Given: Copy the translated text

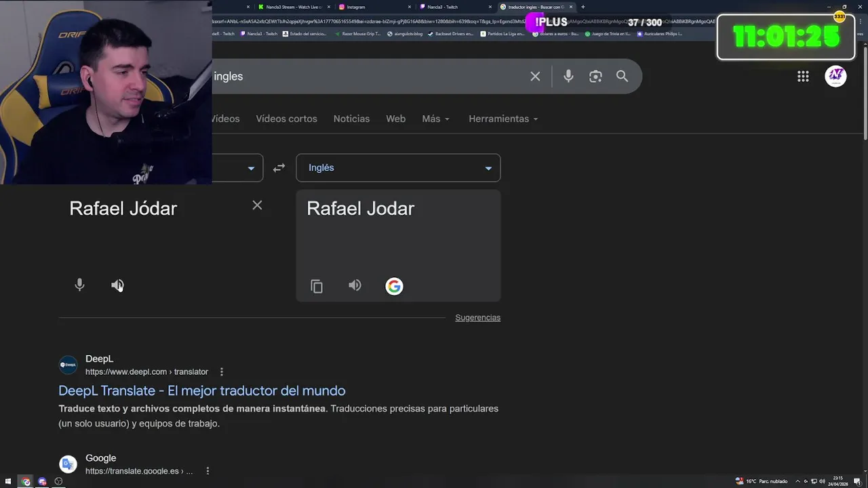Looking at the screenshot, I should 317,286.
